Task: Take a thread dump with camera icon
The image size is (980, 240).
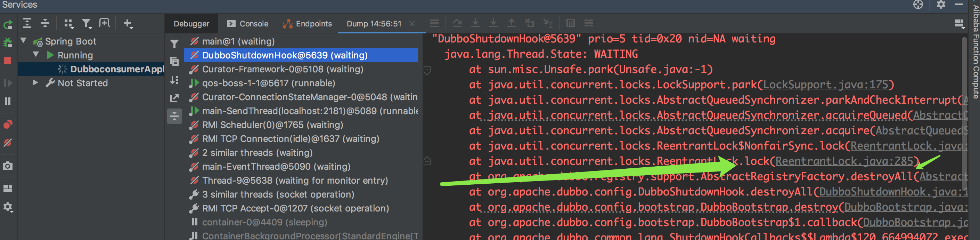Action: (x=8, y=166)
